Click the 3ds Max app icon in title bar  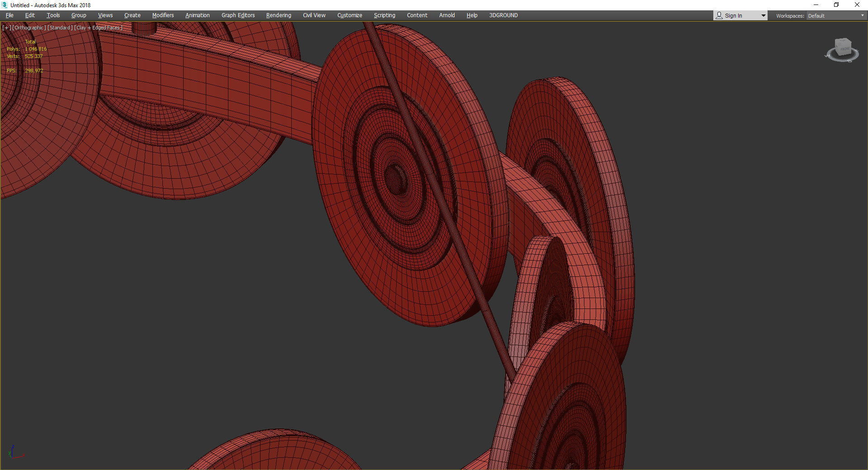pyautogui.click(x=5, y=5)
